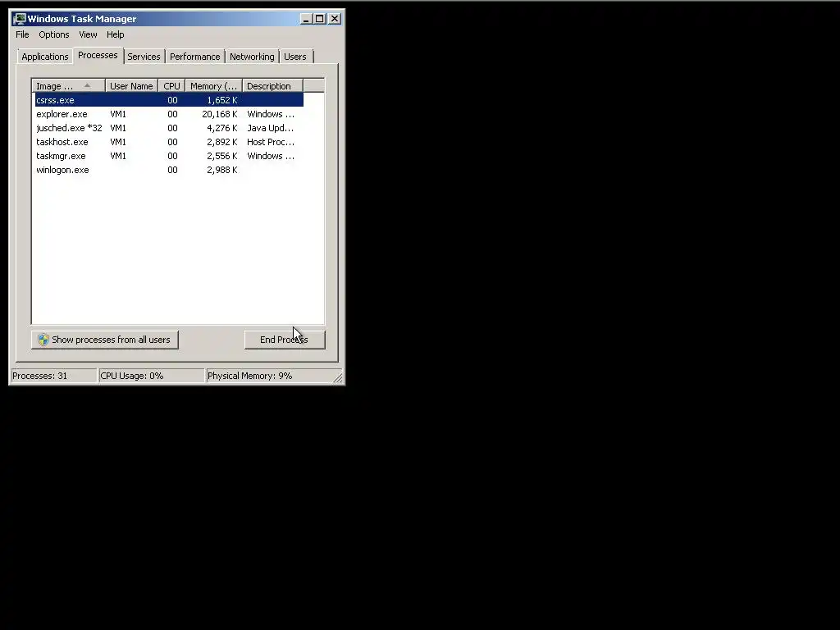The width and height of the screenshot is (840, 630).
Task: Click memory value 20,168 K
Action: click(220, 114)
